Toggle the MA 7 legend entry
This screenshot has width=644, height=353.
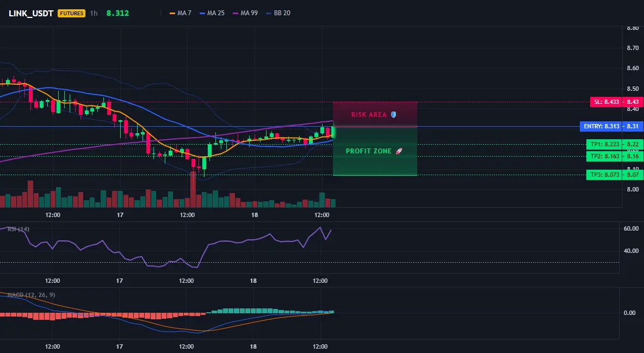[x=181, y=13]
